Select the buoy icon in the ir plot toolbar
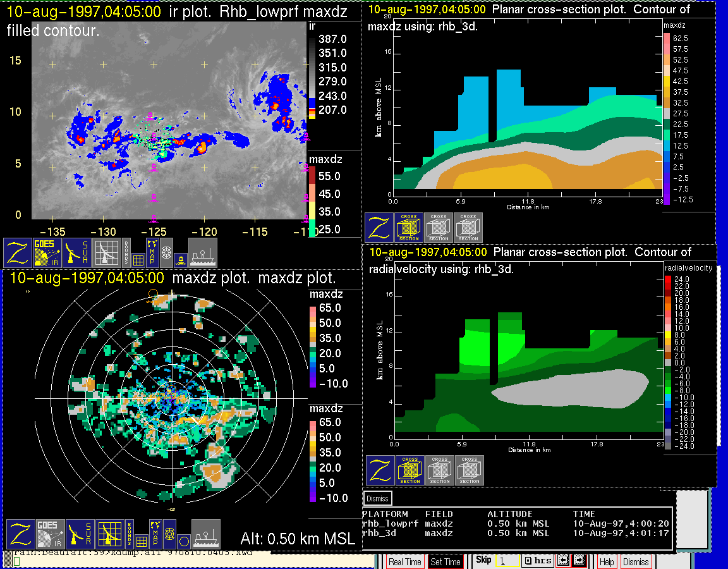The height and width of the screenshot is (569, 728). (180, 259)
